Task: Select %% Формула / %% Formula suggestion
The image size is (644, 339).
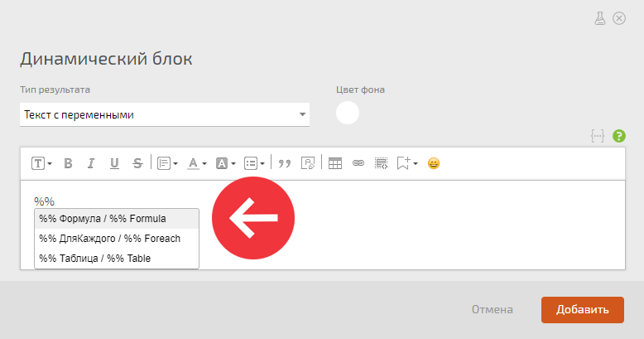Action: 117,219
